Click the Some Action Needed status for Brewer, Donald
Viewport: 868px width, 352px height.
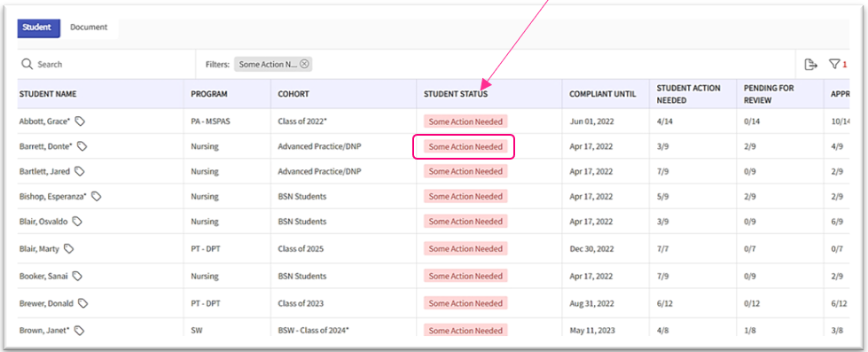pyautogui.click(x=465, y=303)
